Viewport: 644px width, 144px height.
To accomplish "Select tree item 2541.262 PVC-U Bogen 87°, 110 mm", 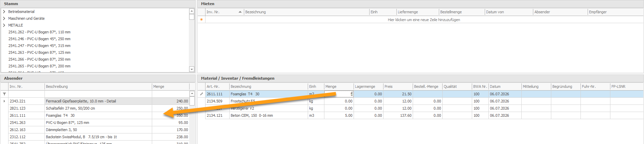I will pos(39,32).
